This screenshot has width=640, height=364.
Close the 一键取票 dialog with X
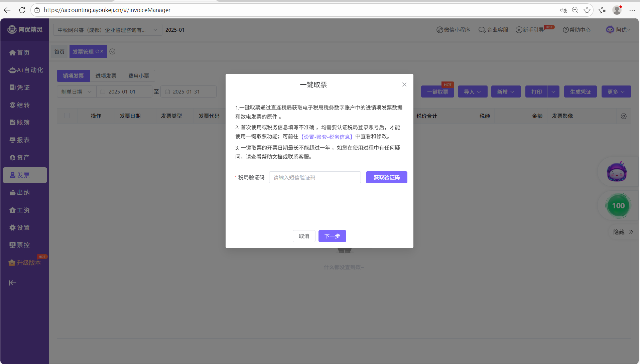click(404, 84)
